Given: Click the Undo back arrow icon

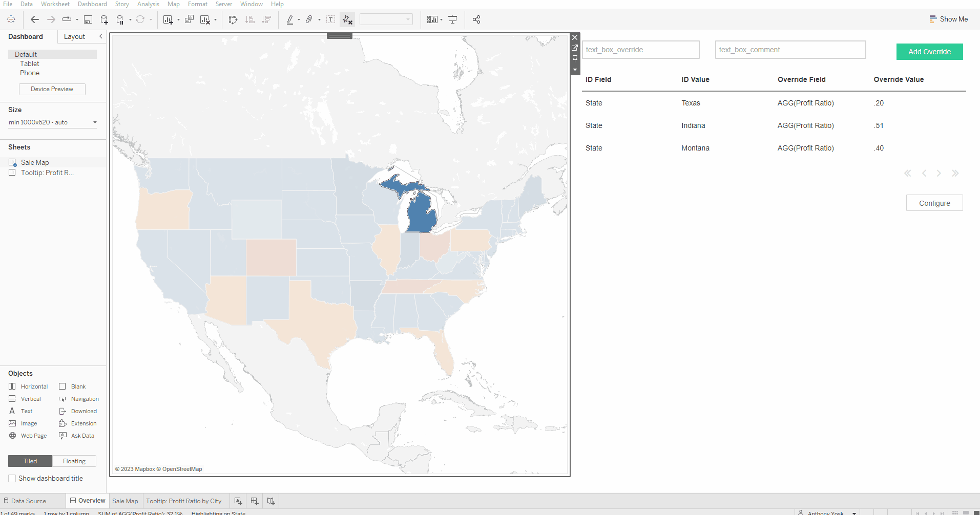Looking at the screenshot, I should click(35, 19).
